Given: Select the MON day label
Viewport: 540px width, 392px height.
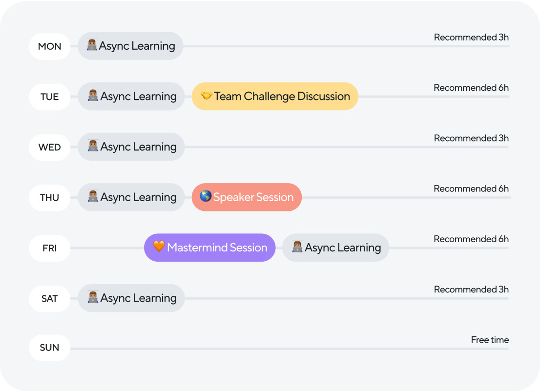Looking at the screenshot, I should coord(50,46).
